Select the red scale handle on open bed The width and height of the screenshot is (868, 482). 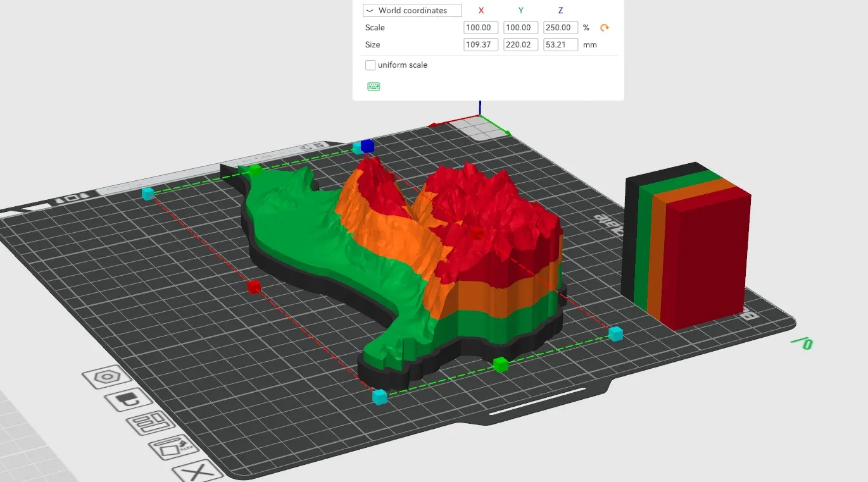[x=254, y=287]
